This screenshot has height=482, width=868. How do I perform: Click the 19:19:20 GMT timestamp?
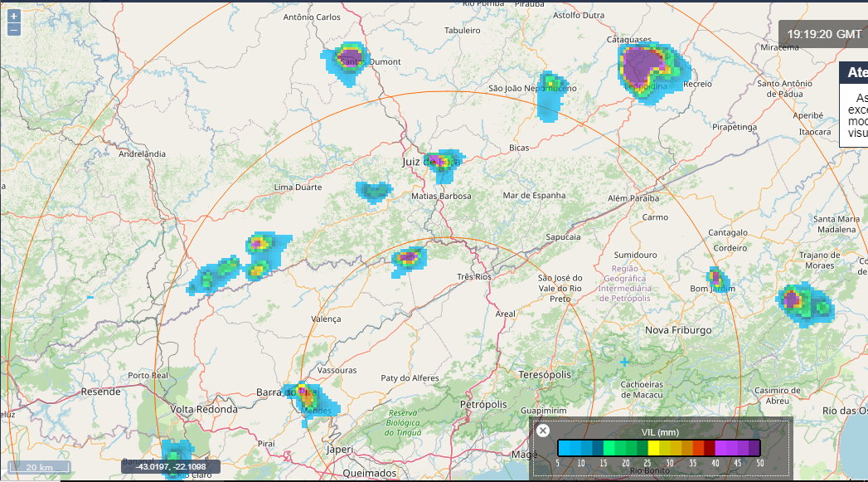click(x=824, y=34)
